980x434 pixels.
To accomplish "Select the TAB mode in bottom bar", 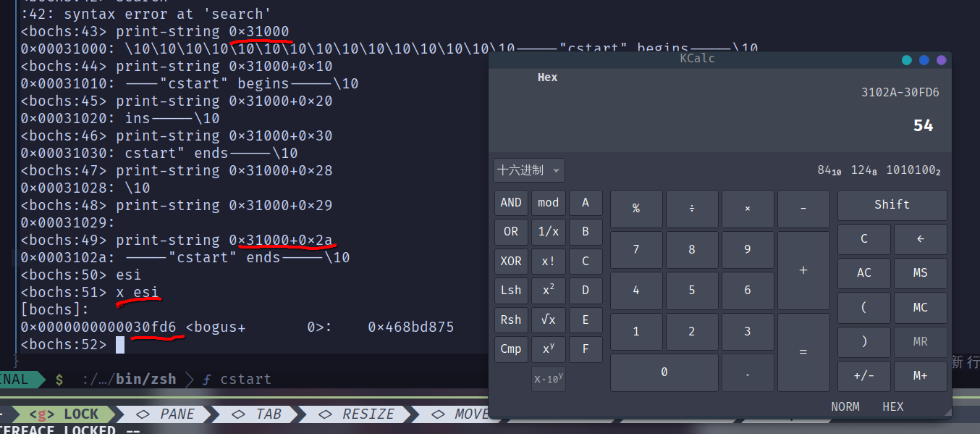I will [258, 414].
